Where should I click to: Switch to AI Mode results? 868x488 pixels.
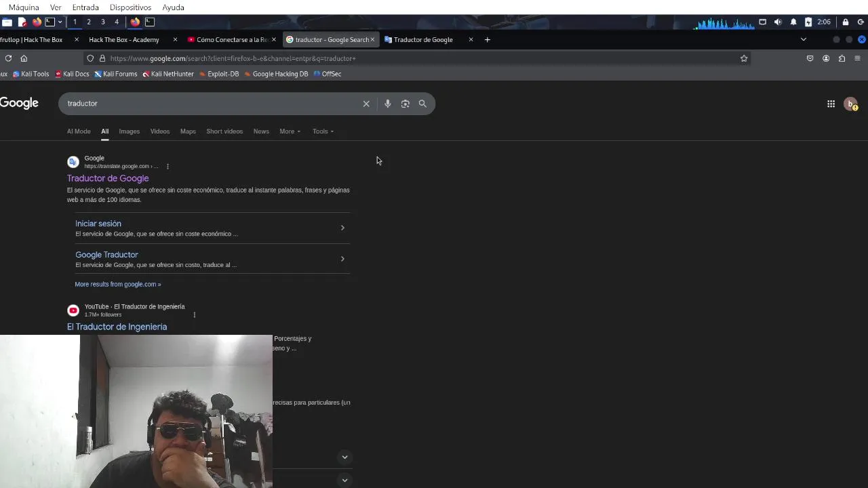tap(79, 131)
